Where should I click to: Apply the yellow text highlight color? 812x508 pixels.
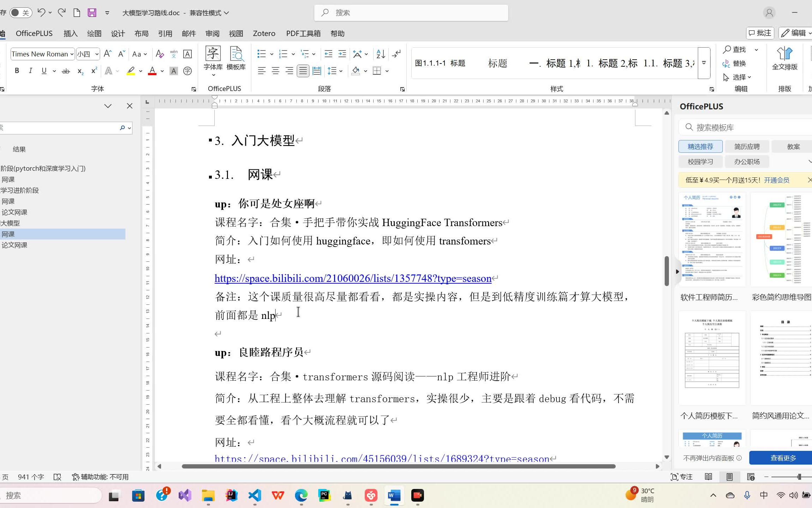(x=131, y=71)
